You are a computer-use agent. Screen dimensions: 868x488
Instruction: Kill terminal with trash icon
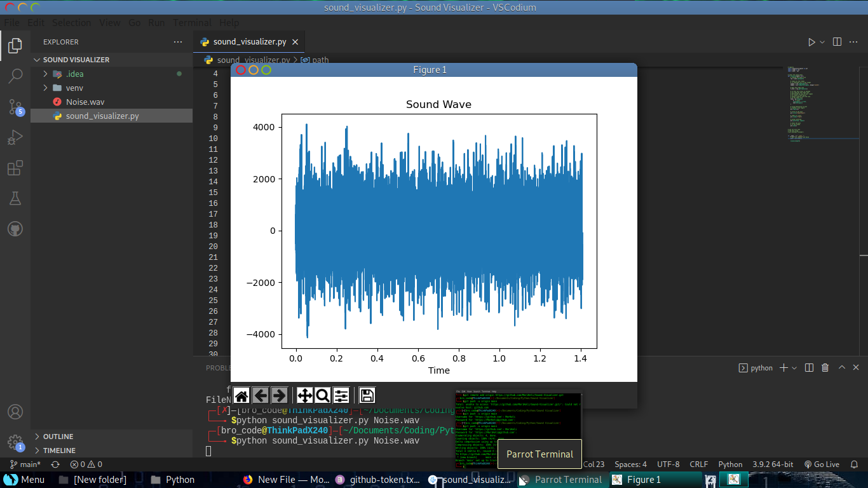pos(825,368)
